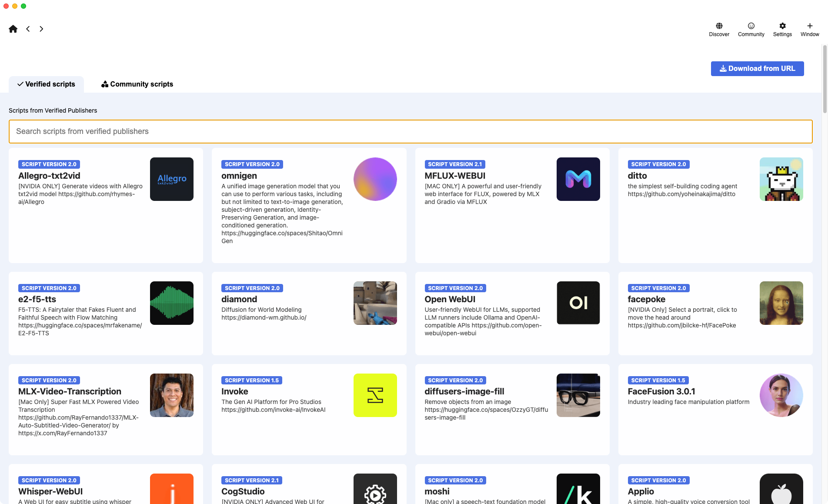Focus the verified publishers search field

(x=410, y=131)
